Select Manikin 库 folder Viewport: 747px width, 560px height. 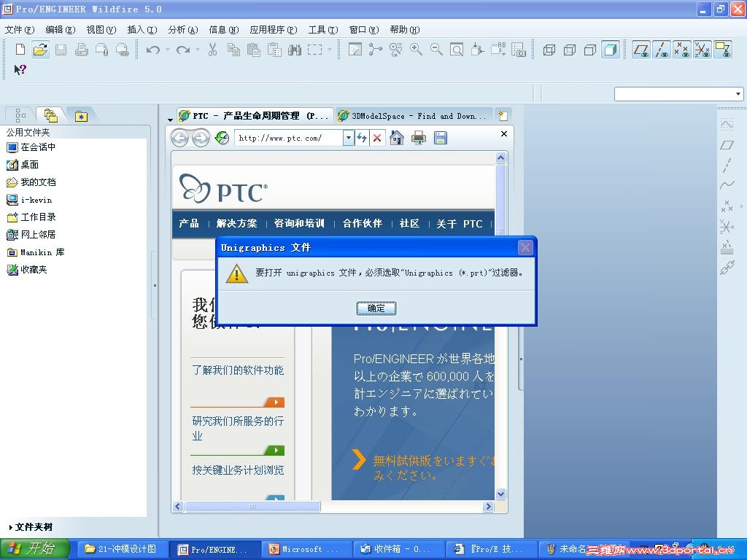[x=35, y=252]
